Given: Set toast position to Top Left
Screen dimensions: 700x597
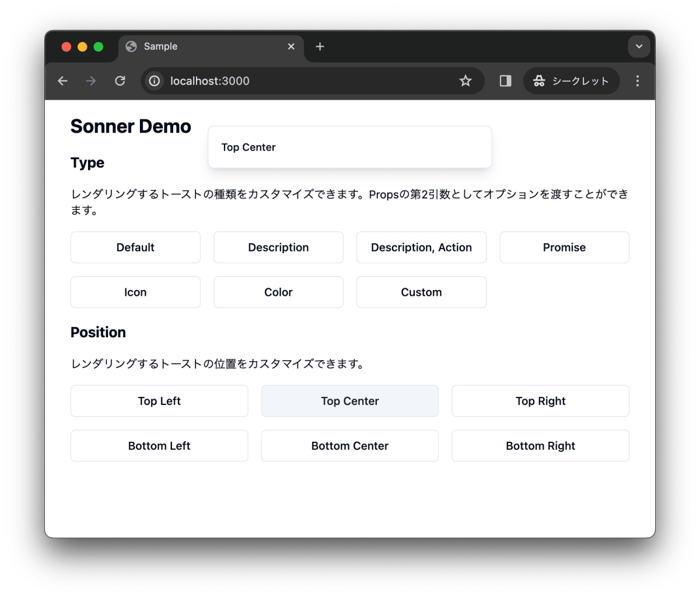Looking at the screenshot, I should coord(159,401).
